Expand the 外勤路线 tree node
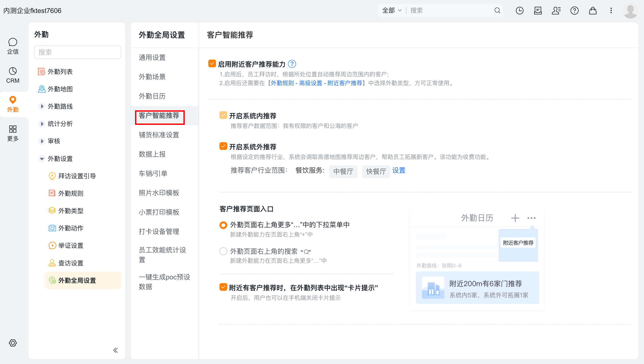The width and height of the screenshot is (644, 364). point(42,106)
